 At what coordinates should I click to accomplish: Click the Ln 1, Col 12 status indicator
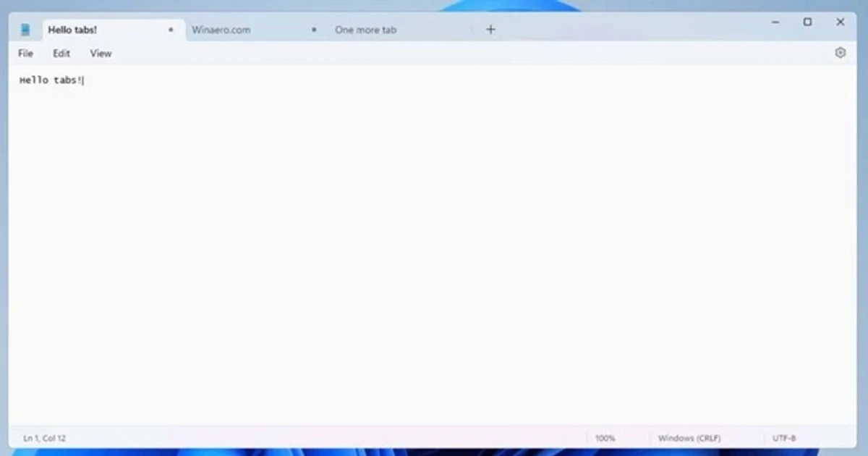pyautogui.click(x=45, y=438)
